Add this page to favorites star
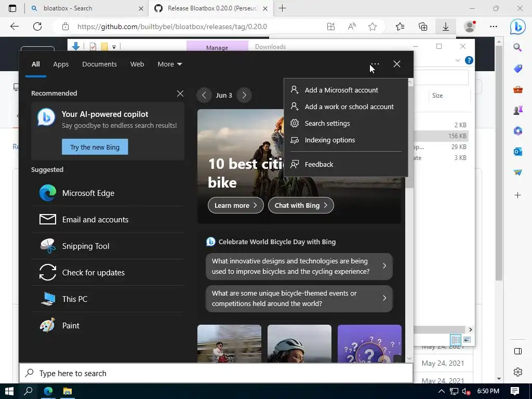This screenshot has width=532, height=399. coord(373,26)
